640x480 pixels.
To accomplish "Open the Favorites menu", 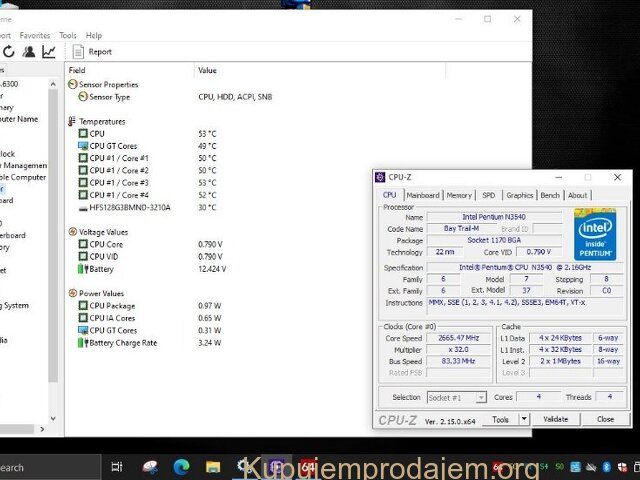I will coord(35,35).
